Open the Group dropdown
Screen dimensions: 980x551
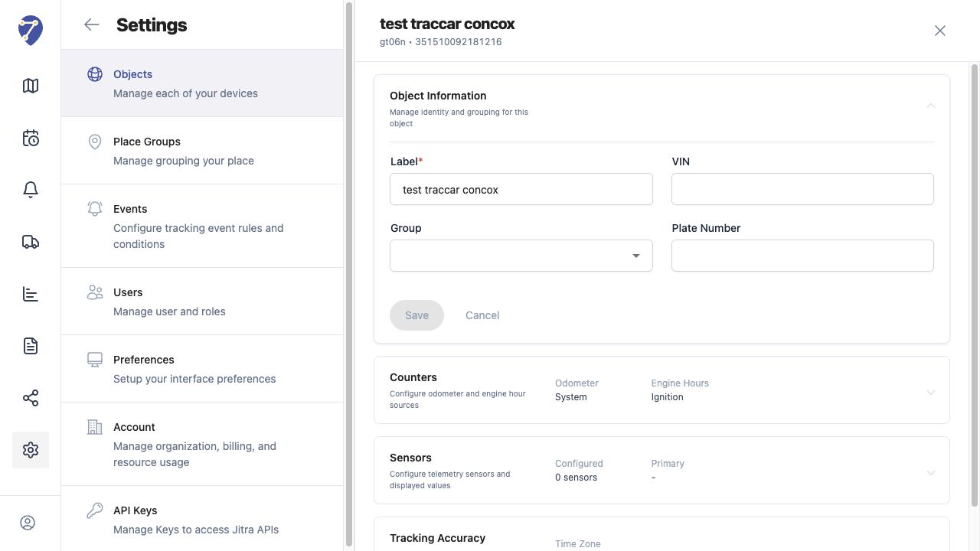coord(521,256)
